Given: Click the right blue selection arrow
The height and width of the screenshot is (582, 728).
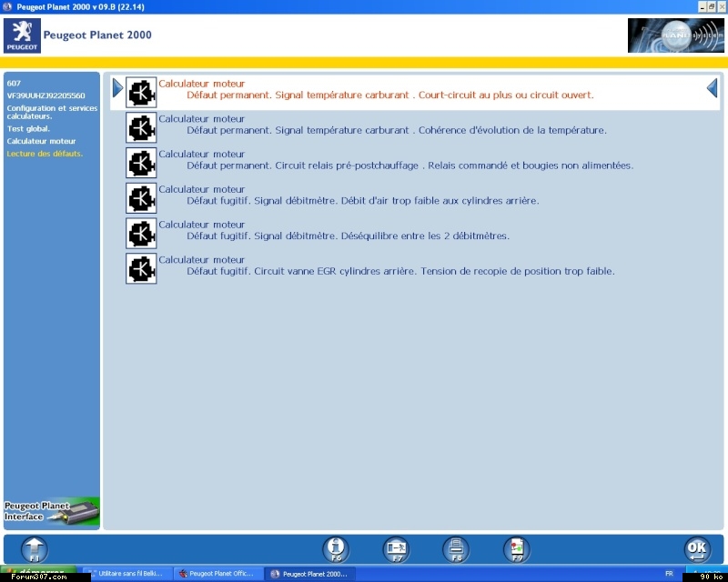Looking at the screenshot, I should coord(712,88).
